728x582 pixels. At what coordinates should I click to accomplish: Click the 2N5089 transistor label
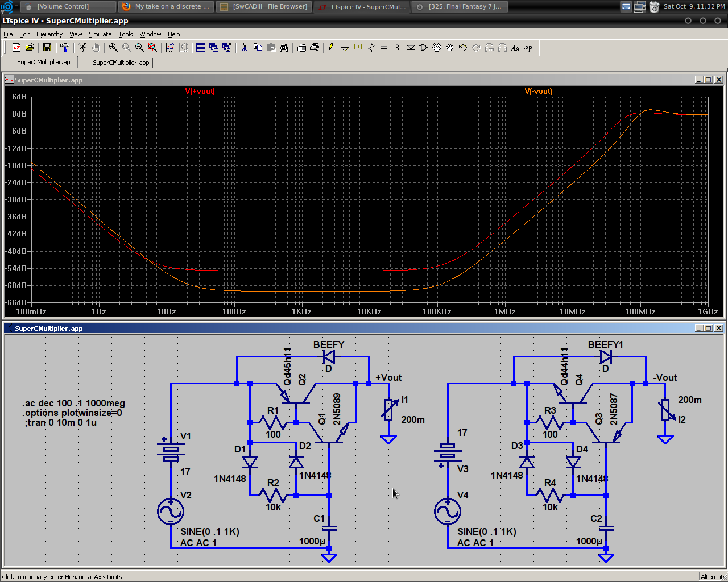(x=337, y=409)
